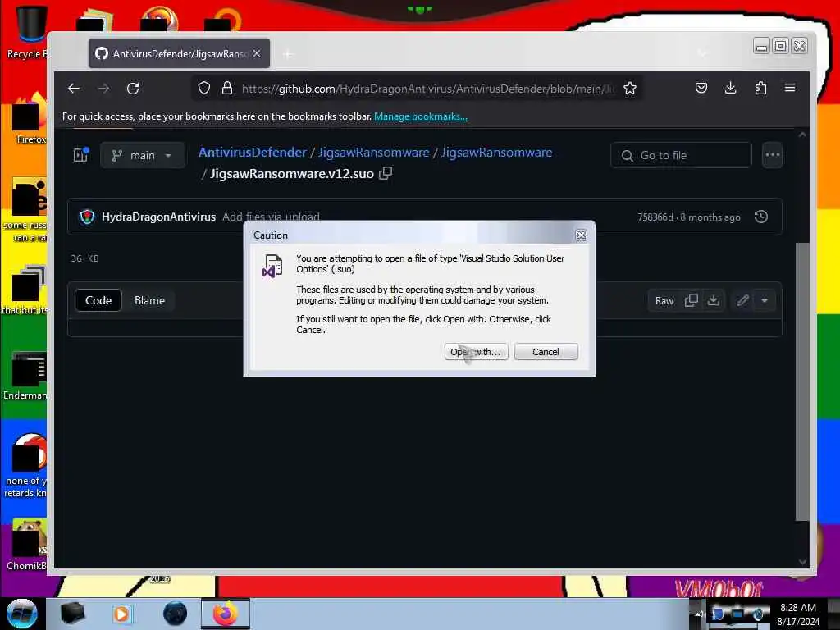This screenshot has width=840, height=630.
Task: Go back in Firefox
Action: click(74, 89)
